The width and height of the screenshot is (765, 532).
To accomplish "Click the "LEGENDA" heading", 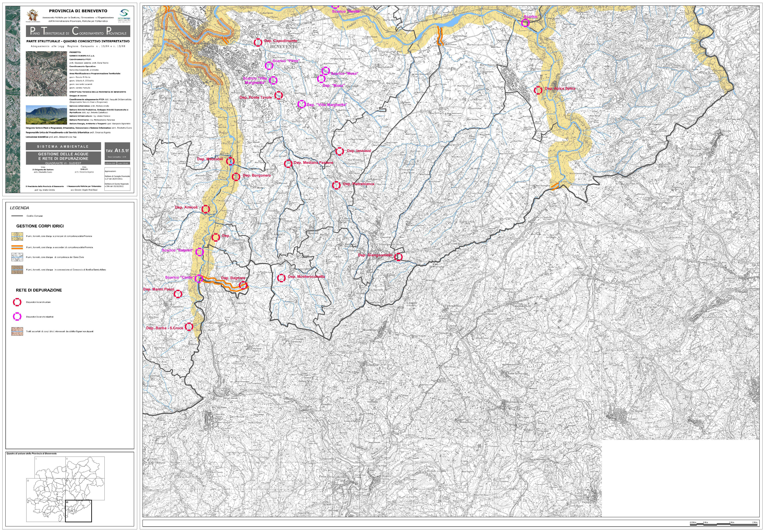I will (19, 208).
